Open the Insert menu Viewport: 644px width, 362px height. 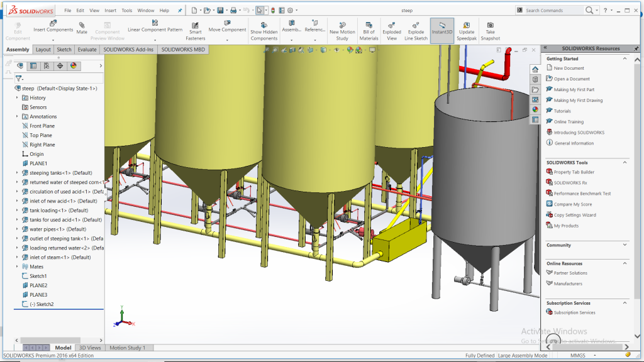click(111, 11)
